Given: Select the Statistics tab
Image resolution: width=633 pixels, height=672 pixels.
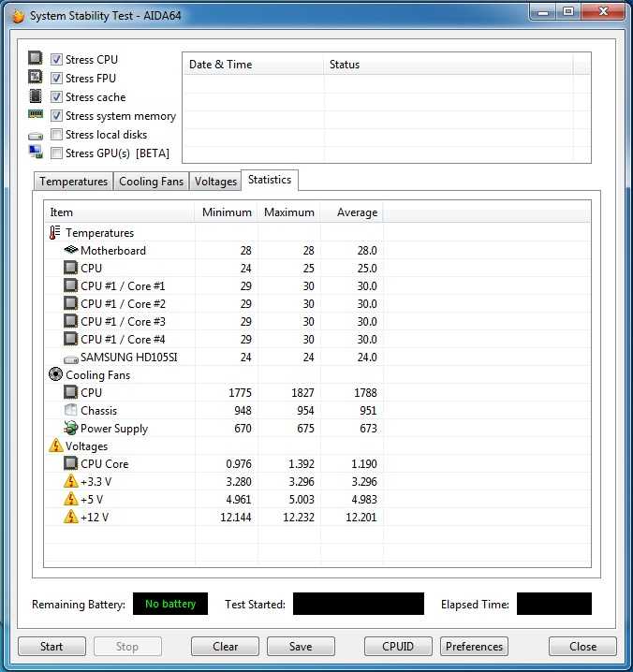Looking at the screenshot, I should pos(270,180).
